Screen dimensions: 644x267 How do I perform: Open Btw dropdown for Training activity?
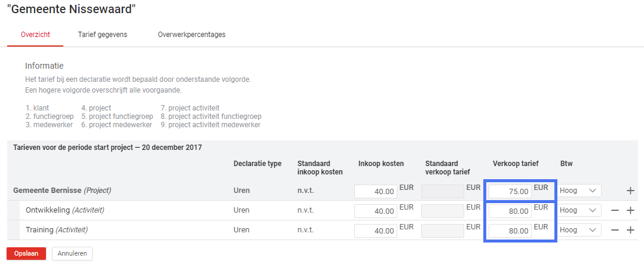579,230
